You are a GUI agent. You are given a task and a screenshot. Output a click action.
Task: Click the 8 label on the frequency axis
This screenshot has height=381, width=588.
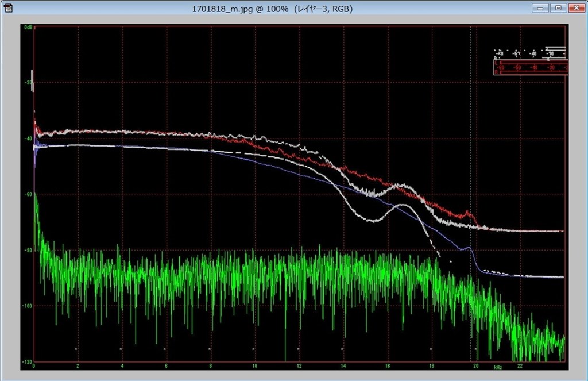[x=210, y=366]
